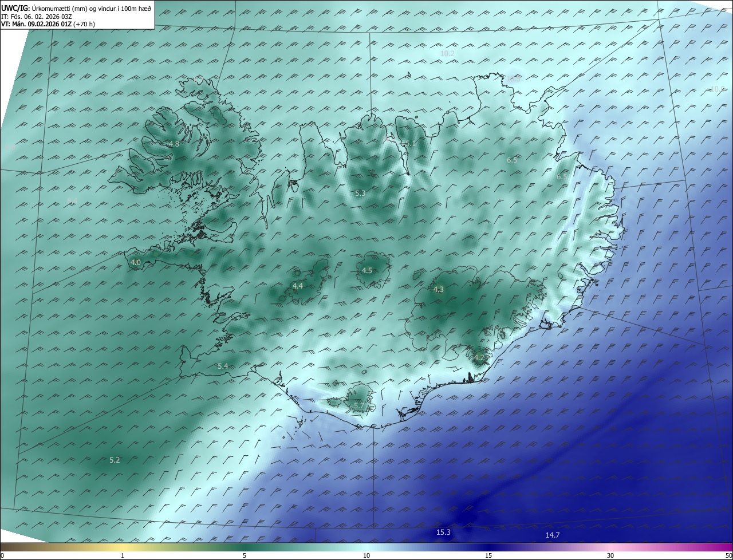Image resolution: width=733 pixels, height=560 pixels.
Task: Click the 4.3 value on the map
Action: coord(438,290)
